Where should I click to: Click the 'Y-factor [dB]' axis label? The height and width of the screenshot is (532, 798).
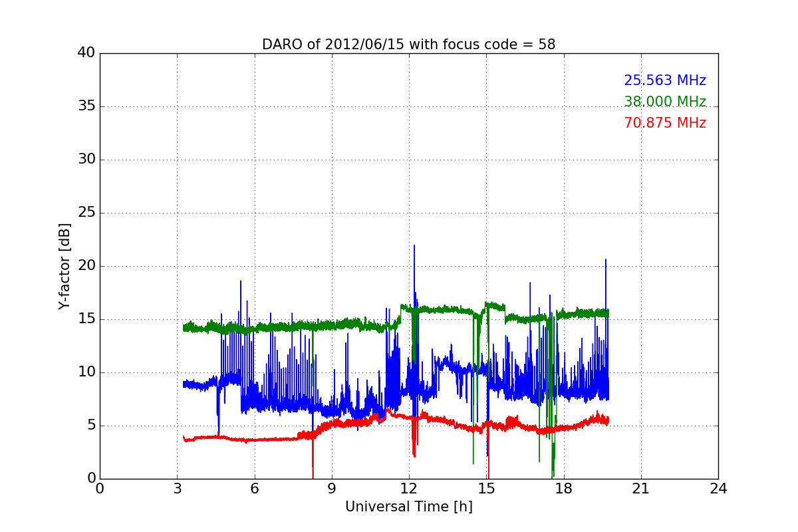coord(65,266)
